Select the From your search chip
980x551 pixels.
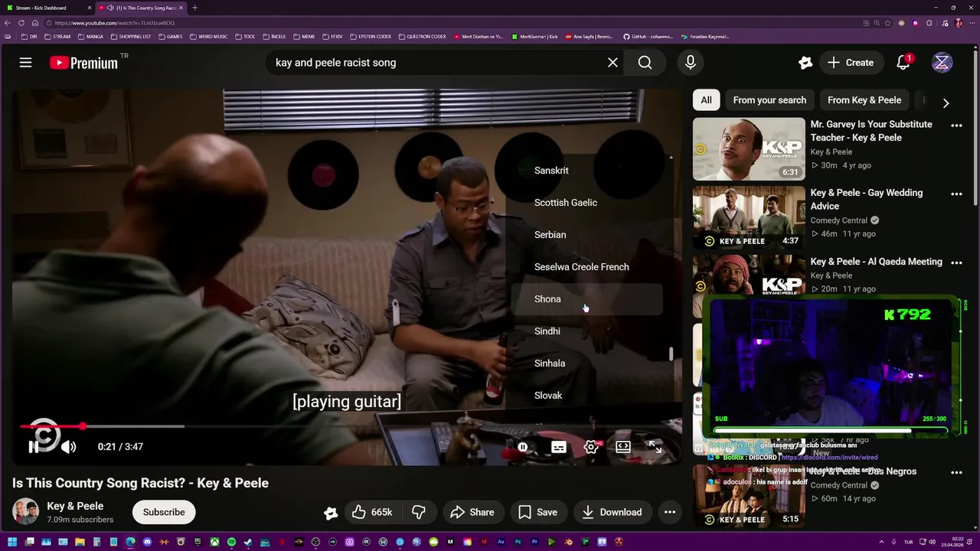(769, 100)
